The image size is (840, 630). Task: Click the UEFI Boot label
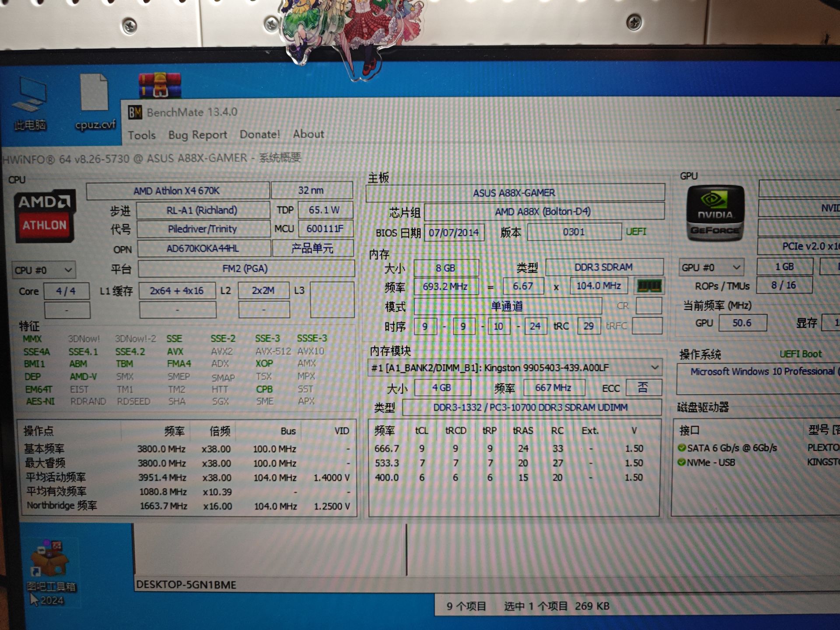click(x=801, y=354)
